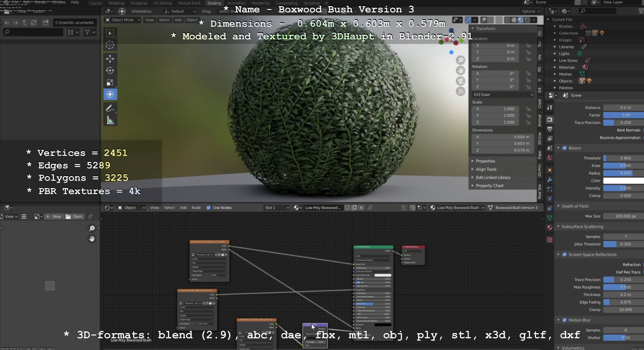Open the Texture Paint workspace tab
Image resolution: width=644 pixels, height=350 pixels.
pos(189,3)
